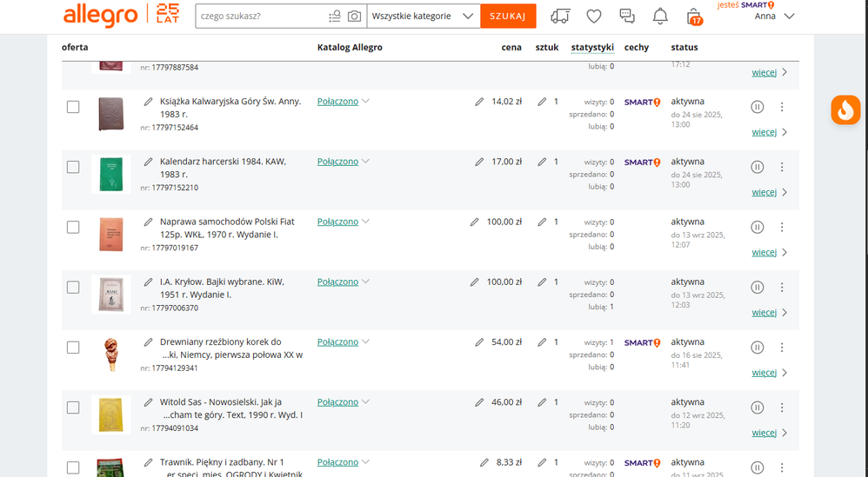Open favorites heart icon
Image resolution: width=868 pixels, height=477 pixels.
[x=594, y=16]
